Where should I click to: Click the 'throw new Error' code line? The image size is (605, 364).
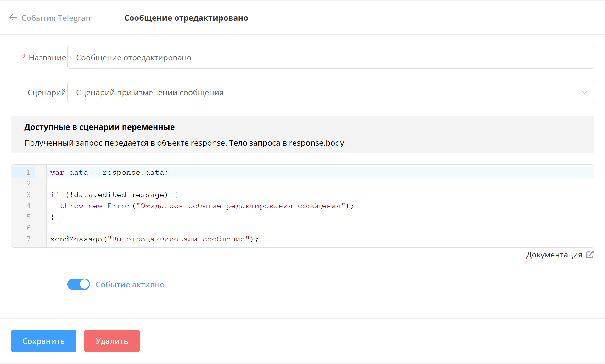pos(207,206)
